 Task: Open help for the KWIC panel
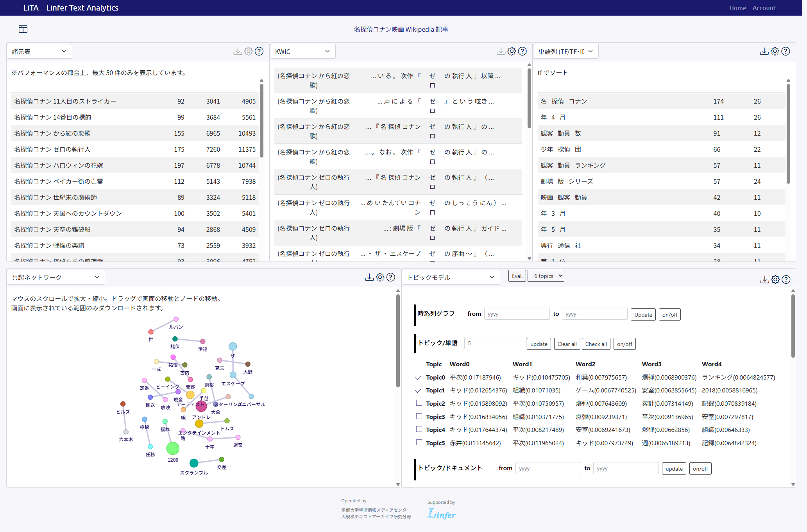[x=522, y=51]
